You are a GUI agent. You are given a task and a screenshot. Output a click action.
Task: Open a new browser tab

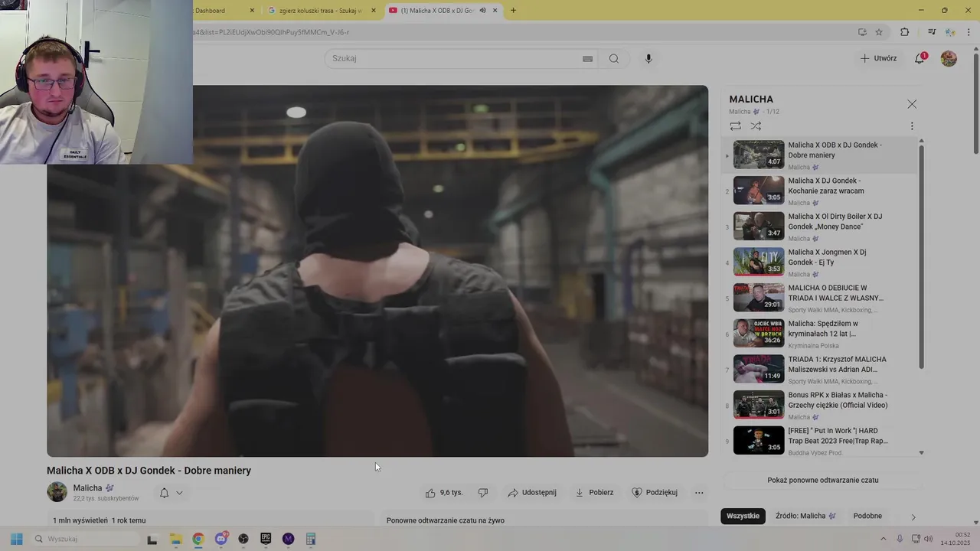[513, 11]
